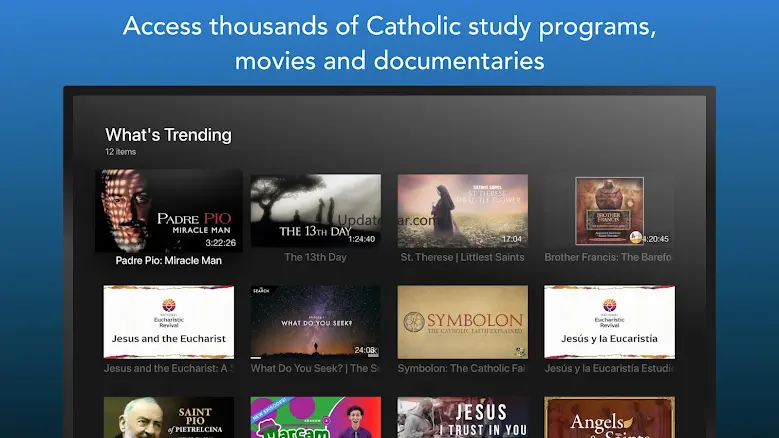Open the Marcam colorful kids show thumbnail
779x438 pixels.
click(x=316, y=417)
